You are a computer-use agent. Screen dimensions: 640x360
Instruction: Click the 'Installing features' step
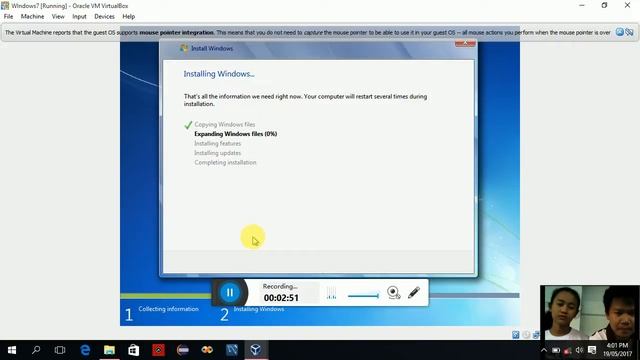point(218,144)
